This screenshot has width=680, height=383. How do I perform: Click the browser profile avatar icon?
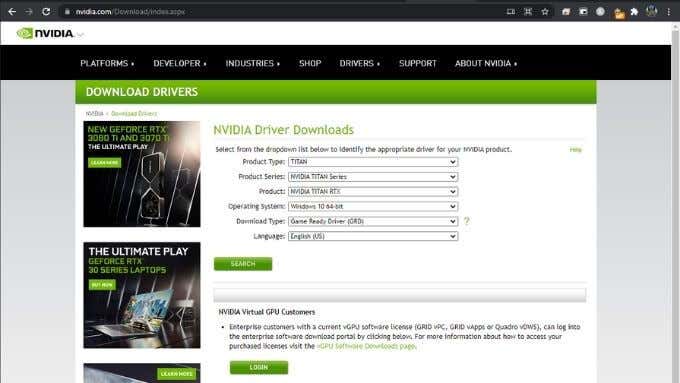coord(651,12)
